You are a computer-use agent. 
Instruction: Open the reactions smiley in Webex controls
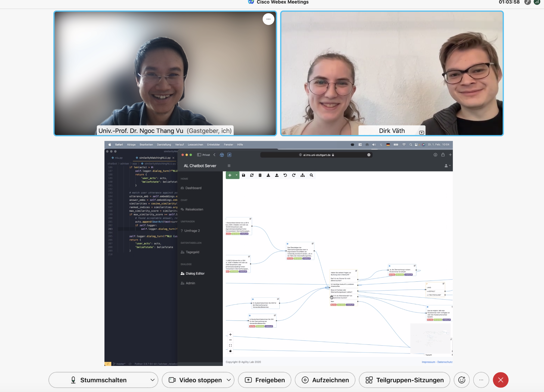coord(462,380)
